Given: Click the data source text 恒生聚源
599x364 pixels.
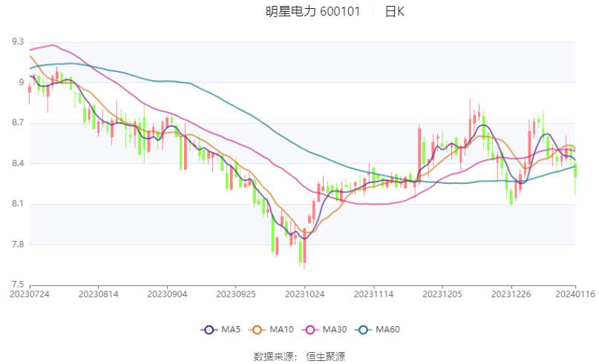Looking at the screenshot, I should tap(327, 356).
